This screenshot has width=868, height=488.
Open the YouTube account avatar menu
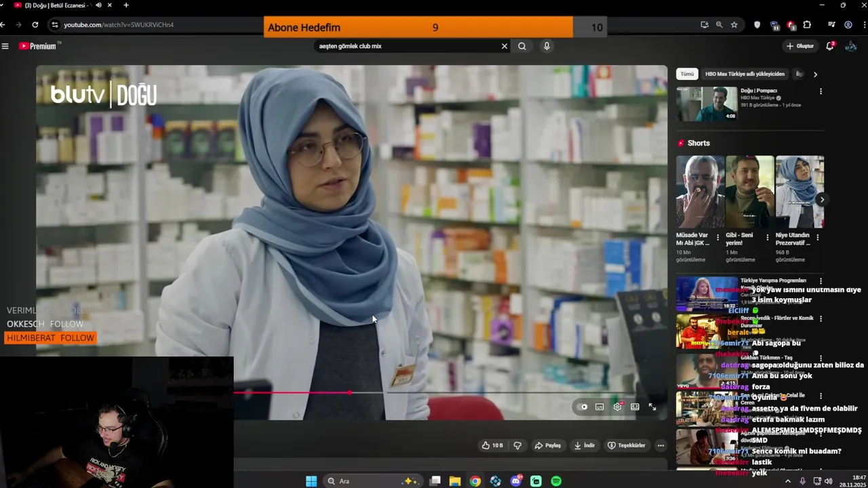coord(851,46)
